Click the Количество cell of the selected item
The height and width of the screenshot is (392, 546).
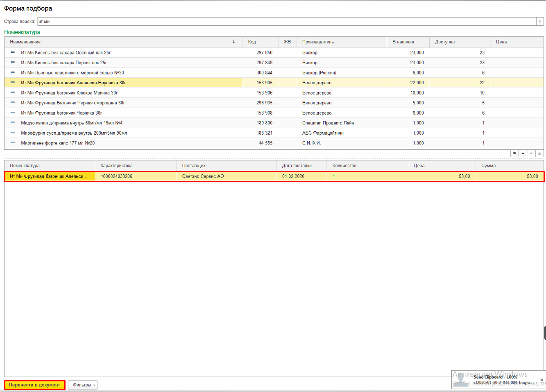coord(367,176)
